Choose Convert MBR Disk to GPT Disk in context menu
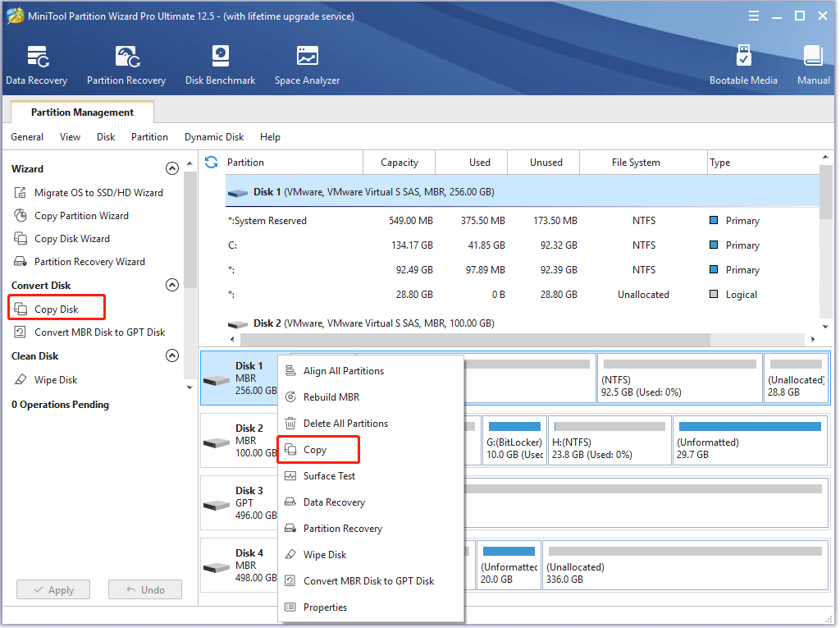 (371, 581)
